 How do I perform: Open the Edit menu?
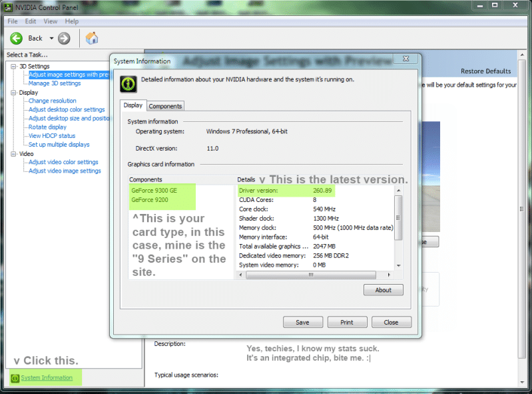coord(31,21)
